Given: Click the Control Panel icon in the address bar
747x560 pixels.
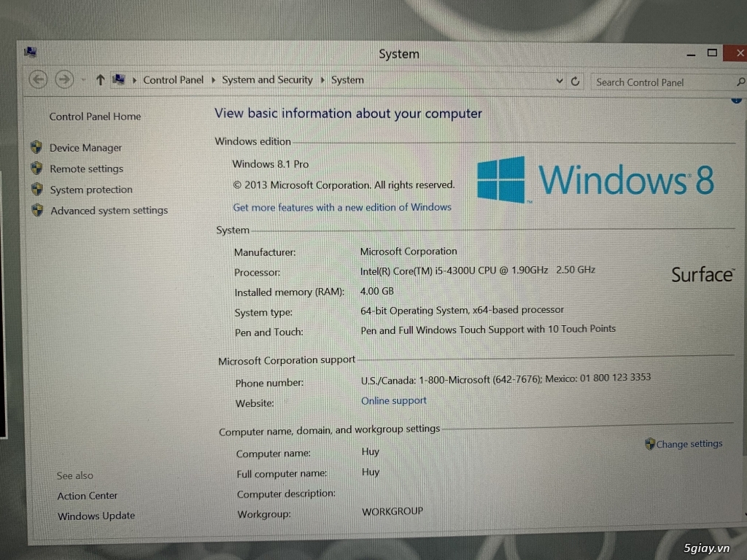Looking at the screenshot, I should (118, 79).
